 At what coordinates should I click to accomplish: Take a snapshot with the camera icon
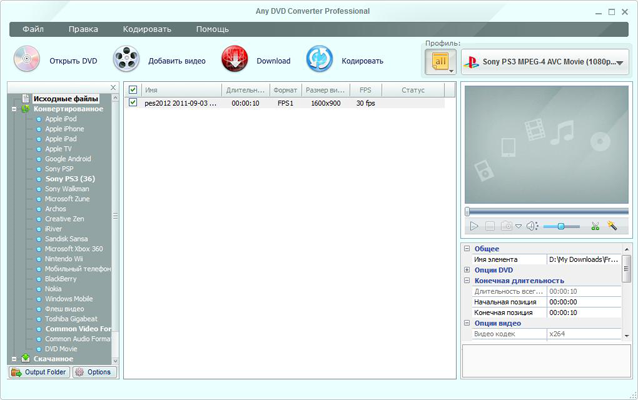(x=506, y=226)
